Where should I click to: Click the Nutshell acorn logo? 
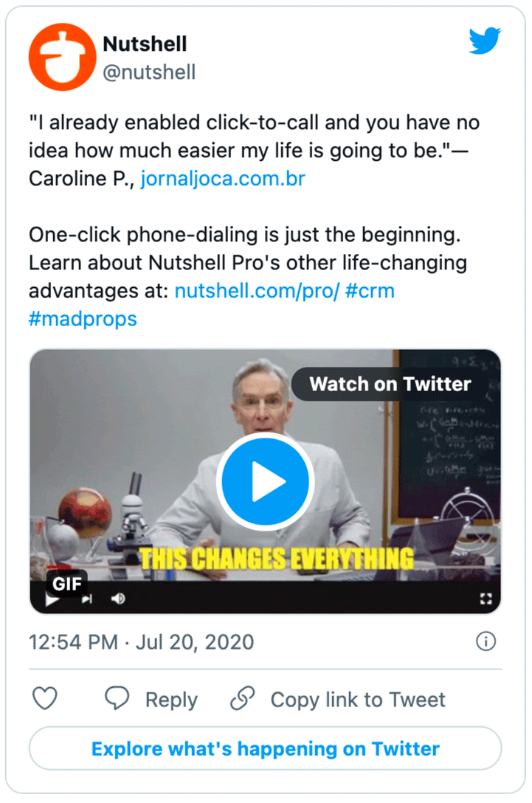[63, 55]
